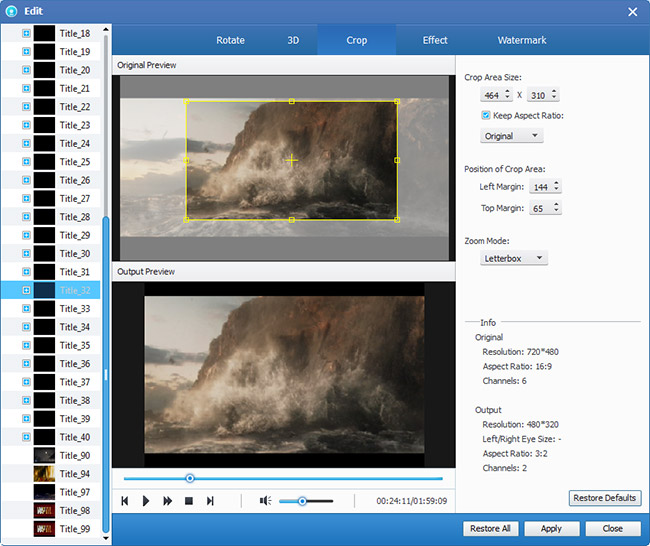Expand the Title_28 tree node
Screen dimensions: 650x546
pos(26,217)
